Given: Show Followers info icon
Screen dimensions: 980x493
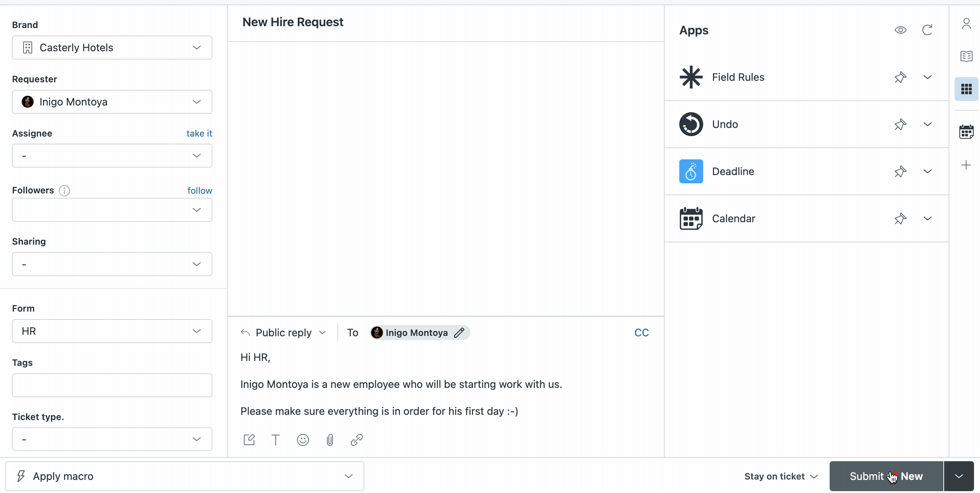Looking at the screenshot, I should pyautogui.click(x=64, y=191).
